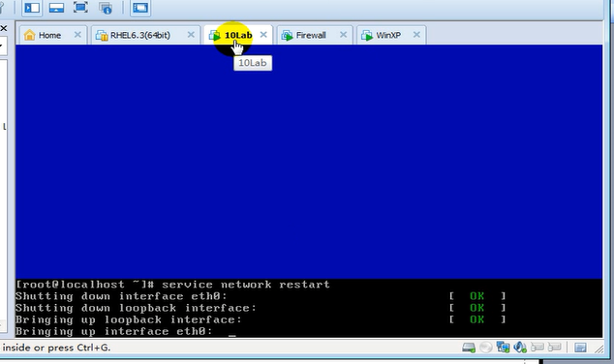
Task: Toggle the thumbnail bar view
Action: tap(56, 8)
